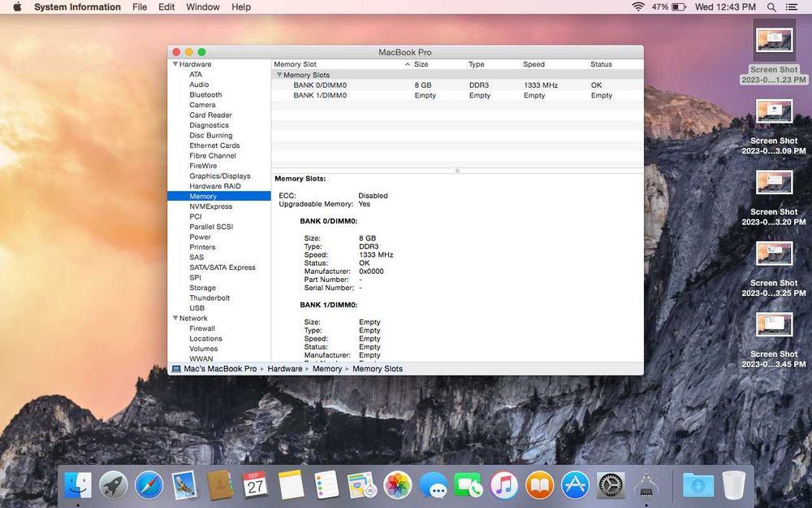Image resolution: width=812 pixels, height=508 pixels.
Task: Click Hardware in the path bar
Action: (x=285, y=368)
